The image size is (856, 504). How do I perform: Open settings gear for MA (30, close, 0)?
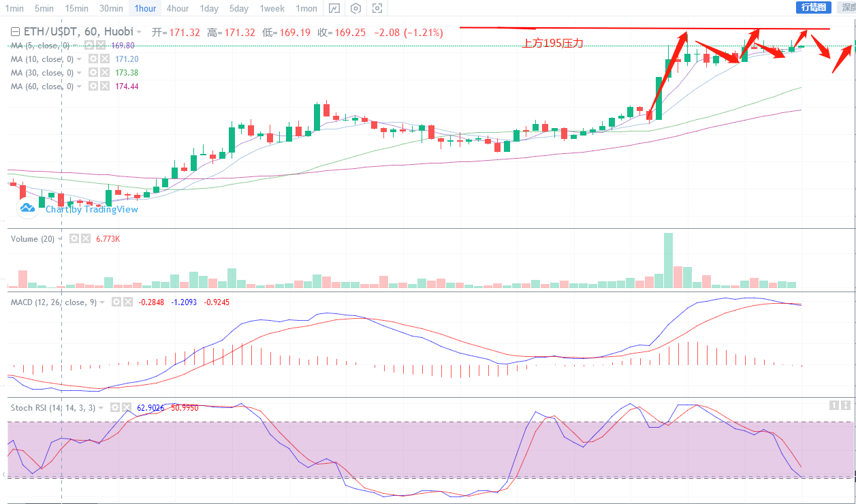coord(94,73)
